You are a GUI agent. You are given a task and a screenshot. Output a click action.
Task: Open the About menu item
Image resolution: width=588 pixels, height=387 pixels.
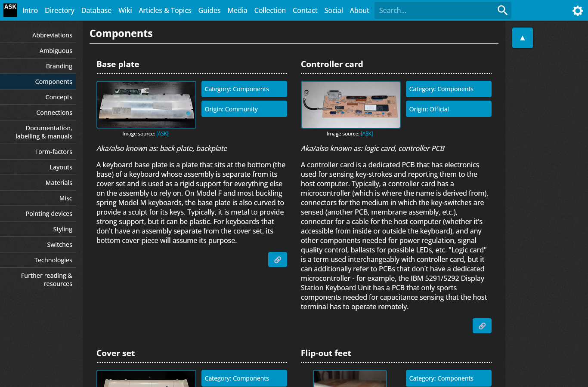359,10
